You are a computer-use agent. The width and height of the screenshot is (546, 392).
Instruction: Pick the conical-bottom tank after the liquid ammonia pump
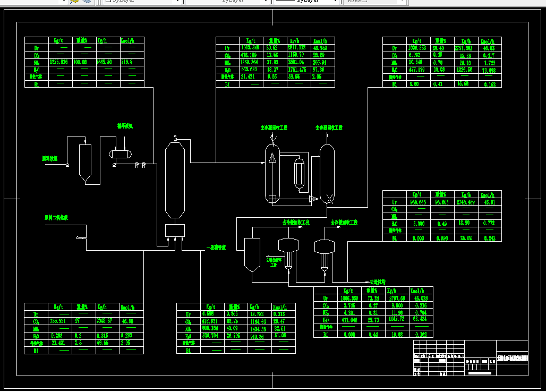[x=86, y=163]
